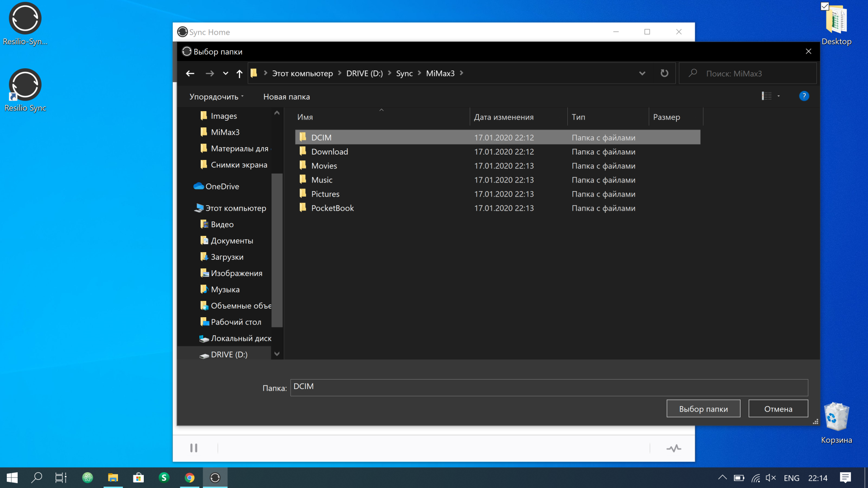Select the PocketBook folder

tap(497, 208)
